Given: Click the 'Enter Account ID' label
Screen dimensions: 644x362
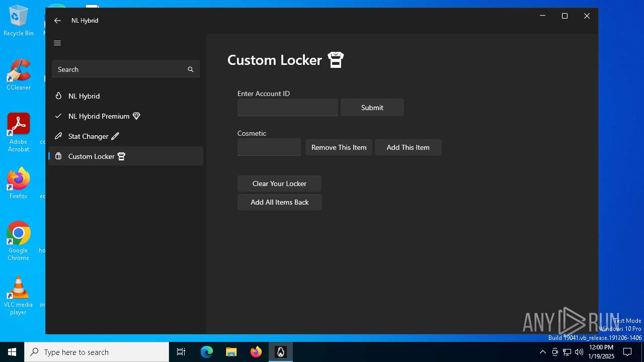Looking at the screenshot, I should coord(264,94).
